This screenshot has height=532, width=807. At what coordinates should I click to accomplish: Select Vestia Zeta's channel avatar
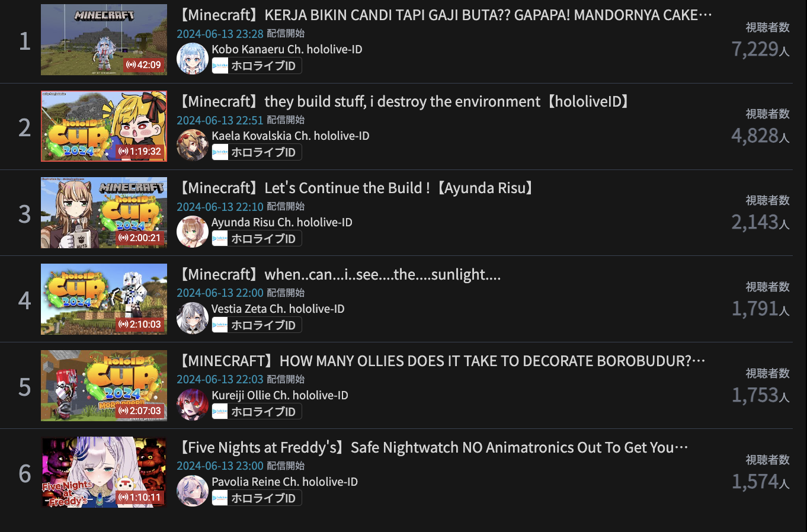[x=193, y=318]
